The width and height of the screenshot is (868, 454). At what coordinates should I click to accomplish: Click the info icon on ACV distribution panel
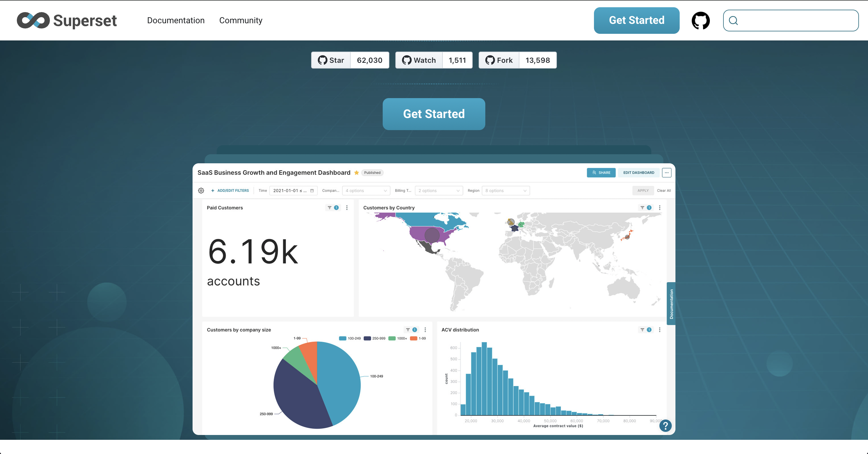[649, 329]
